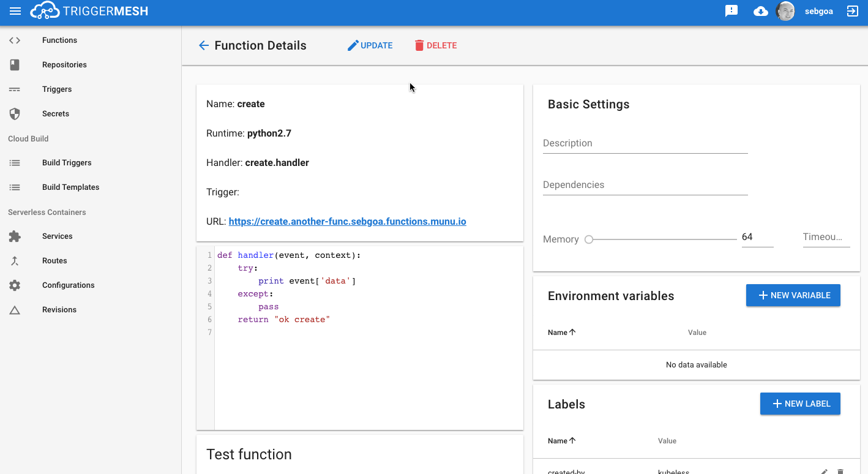Click the cloud download icon

point(761,11)
